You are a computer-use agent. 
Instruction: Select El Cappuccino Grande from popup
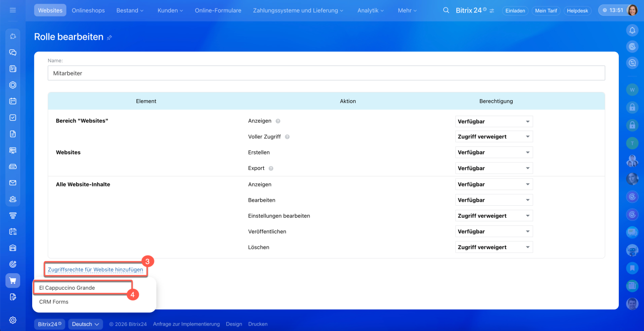[67, 288]
